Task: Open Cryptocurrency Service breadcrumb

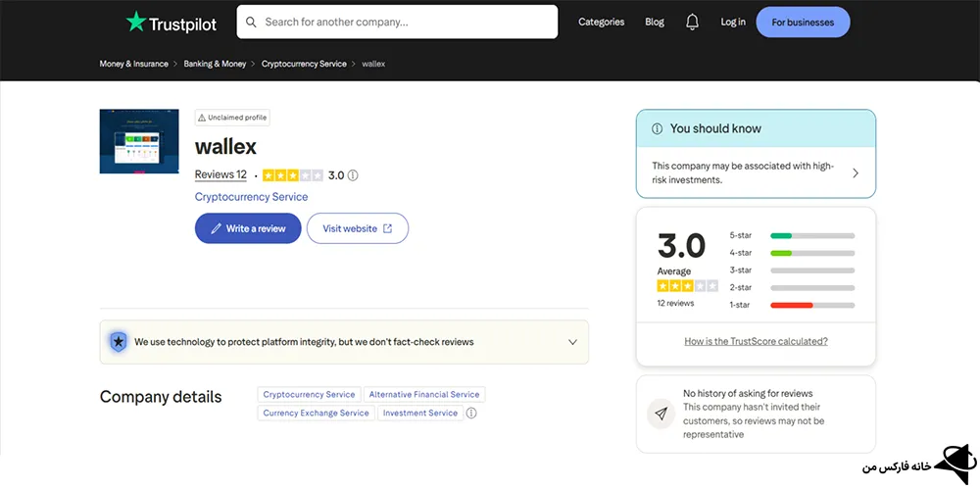Action: [x=304, y=64]
